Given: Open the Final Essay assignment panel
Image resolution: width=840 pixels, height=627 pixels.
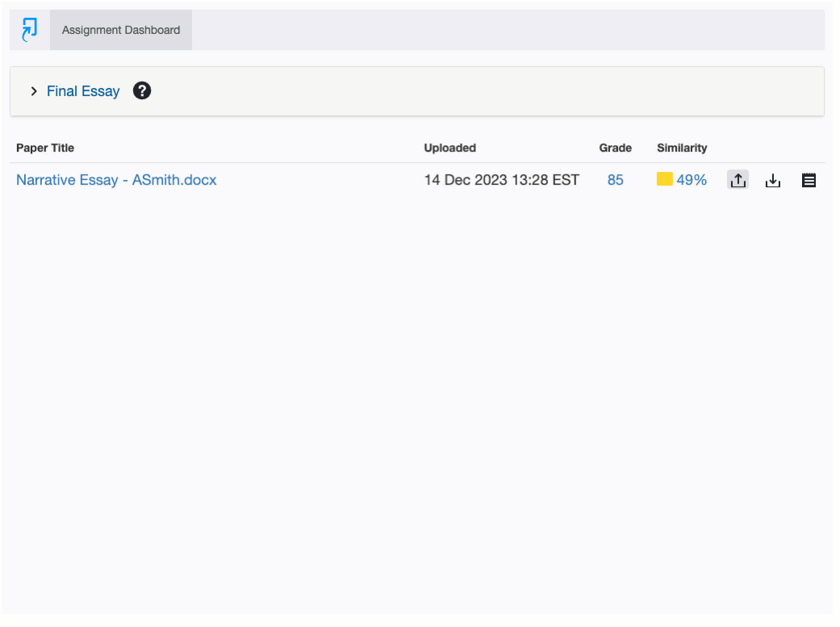Looking at the screenshot, I should (83, 91).
